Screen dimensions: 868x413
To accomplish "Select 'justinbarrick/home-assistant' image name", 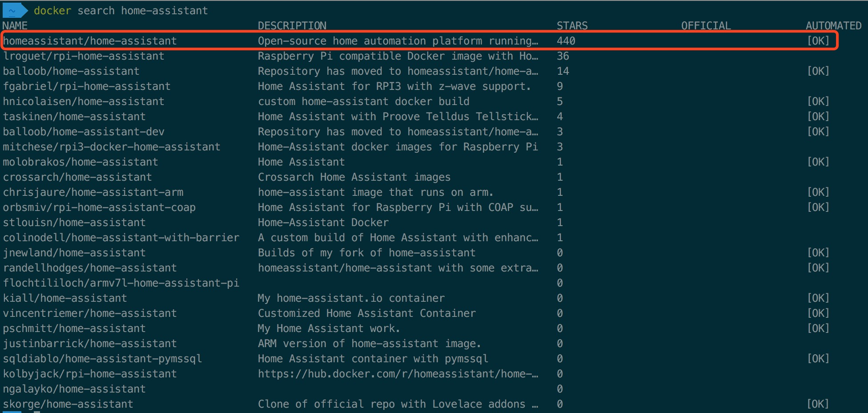I will [90, 344].
